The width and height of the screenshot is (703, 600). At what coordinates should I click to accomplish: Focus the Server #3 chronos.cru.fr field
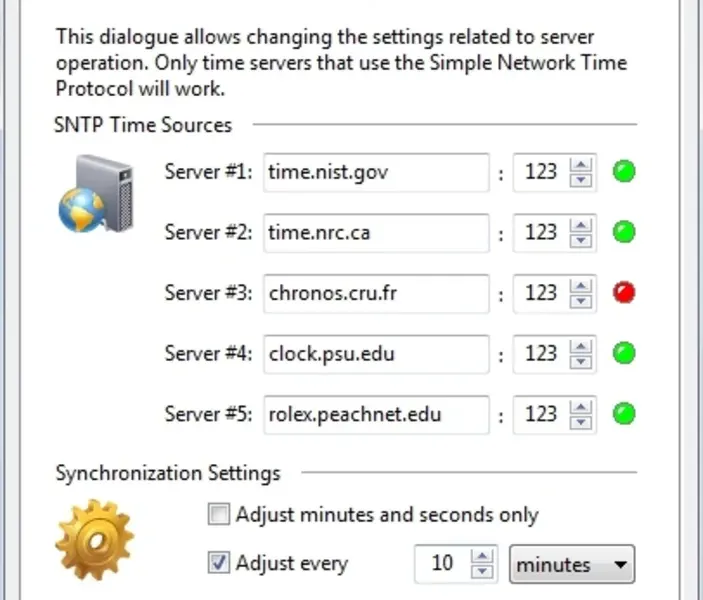tap(376, 292)
